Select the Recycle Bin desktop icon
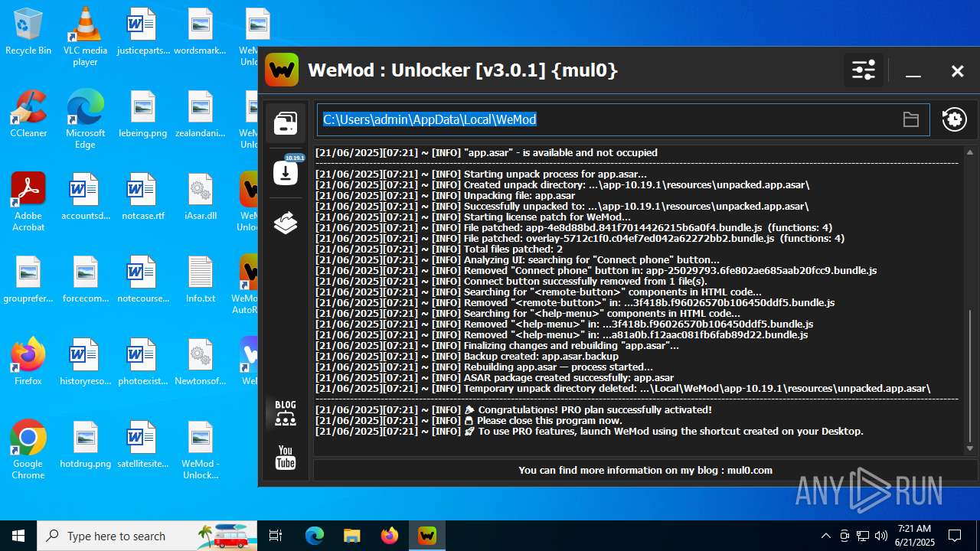Image resolution: width=980 pixels, height=551 pixels. (28, 33)
